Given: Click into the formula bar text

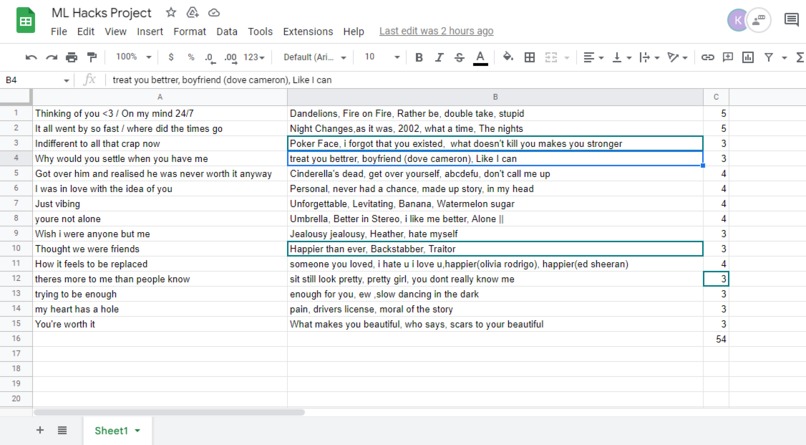Looking at the screenshot, I should click(x=222, y=80).
